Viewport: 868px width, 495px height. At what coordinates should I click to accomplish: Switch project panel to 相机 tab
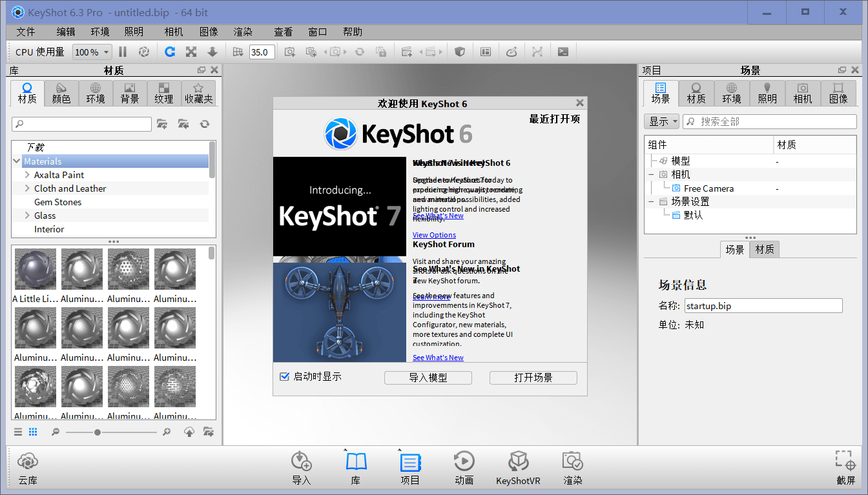pyautogui.click(x=803, y=93)
